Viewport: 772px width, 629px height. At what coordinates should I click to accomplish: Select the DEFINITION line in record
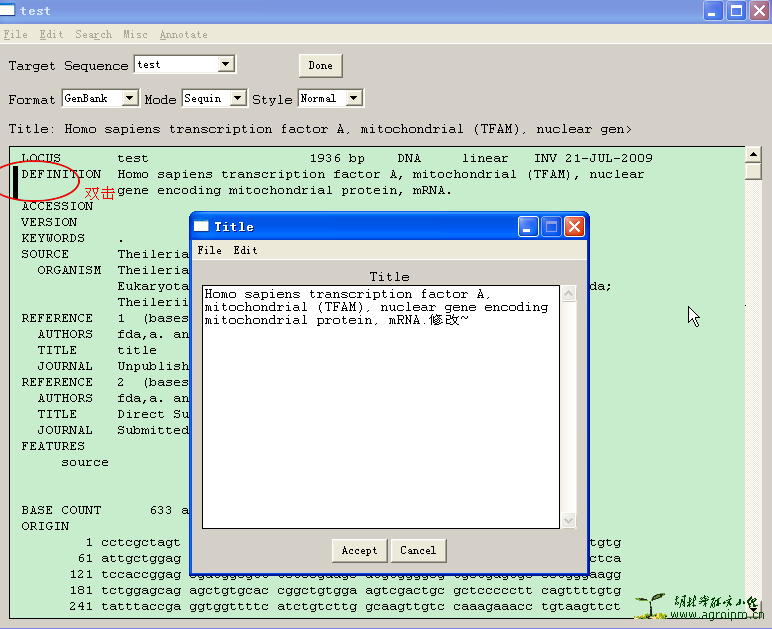(61, 174)
